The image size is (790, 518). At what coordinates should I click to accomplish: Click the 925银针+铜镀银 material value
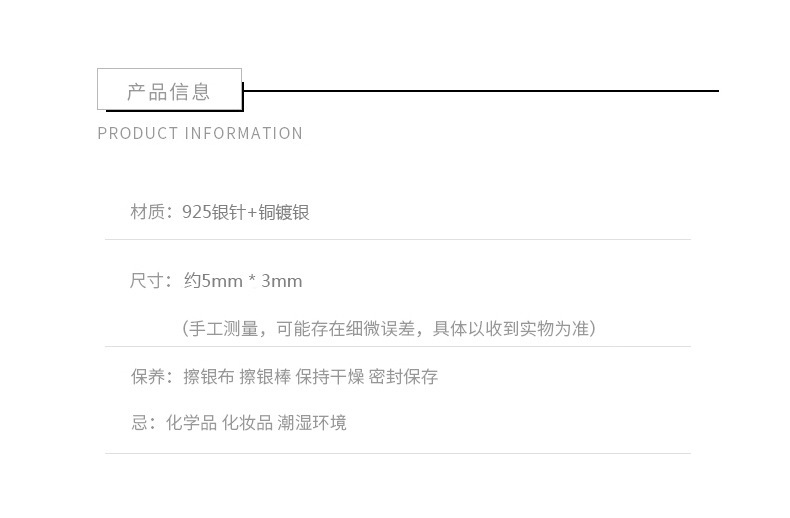click(246, 212)
